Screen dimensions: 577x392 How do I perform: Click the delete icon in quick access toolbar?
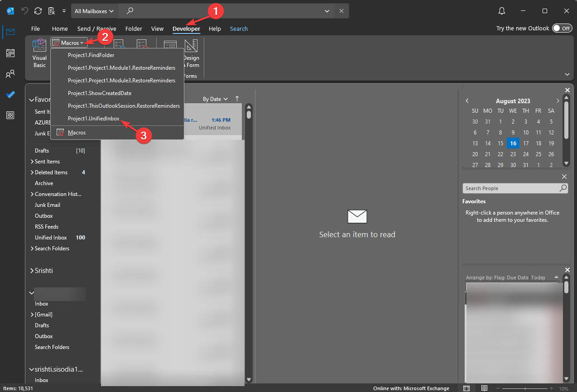pyautogui.click(x=51, y=10)
